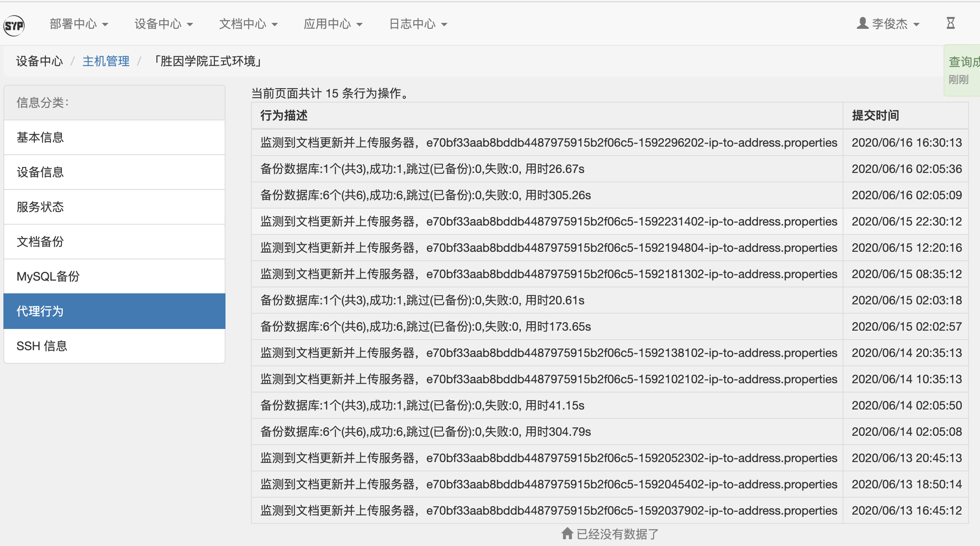Click the timestamp 2020/06/13 16:45:12
The image size is (980, 546).
pos(907,511)
